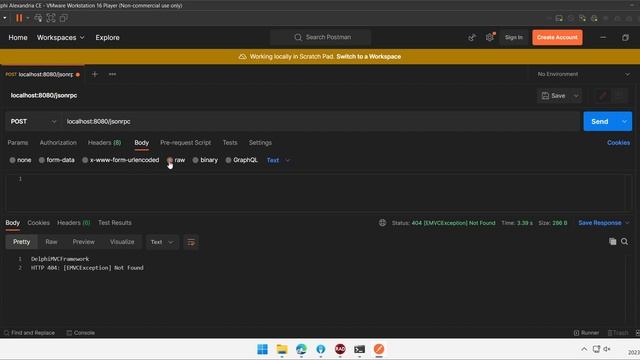The width and height of the screenshot is (640, 360).
Task: Open the RAD Studio taskbar icon
Action: (340, 349)
